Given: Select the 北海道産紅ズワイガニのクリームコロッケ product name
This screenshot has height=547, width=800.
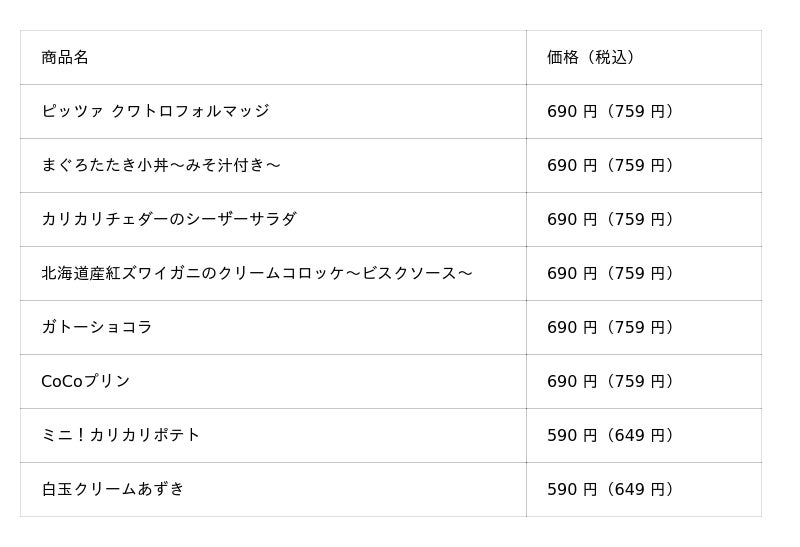Looking at the screenshot, I should click(256, 274).
